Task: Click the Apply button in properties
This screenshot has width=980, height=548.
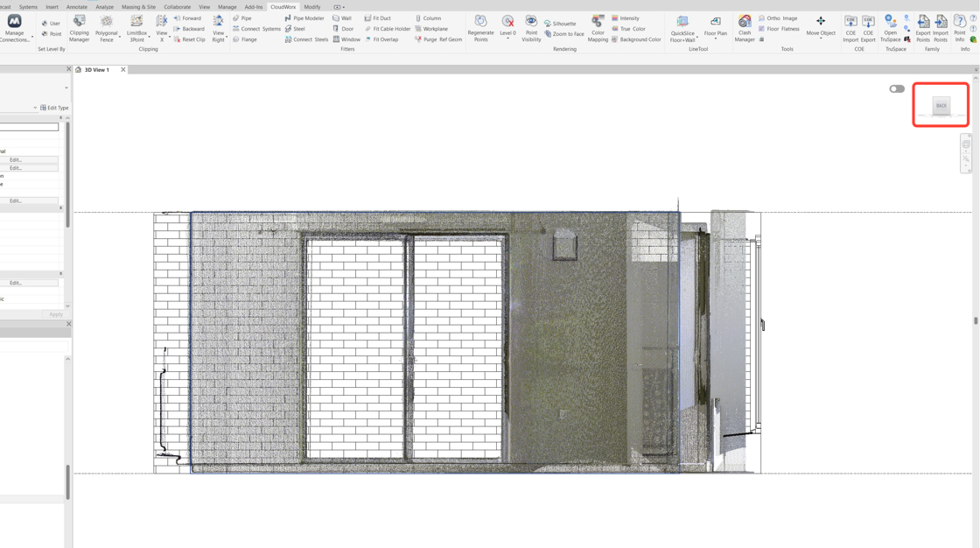Action: (x=56, y=314)
